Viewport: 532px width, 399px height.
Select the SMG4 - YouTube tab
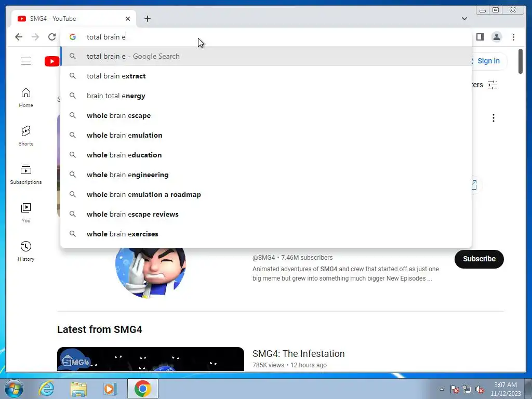(73, 19)
